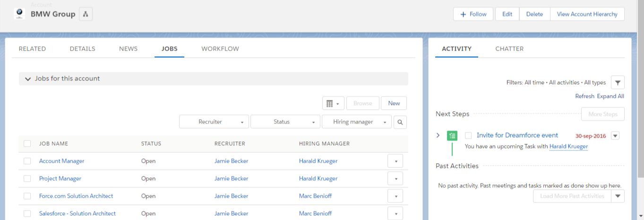The height and width of the screenshot is (220, 644).
Task: Click the Edit account button
Action: (507, 14)
